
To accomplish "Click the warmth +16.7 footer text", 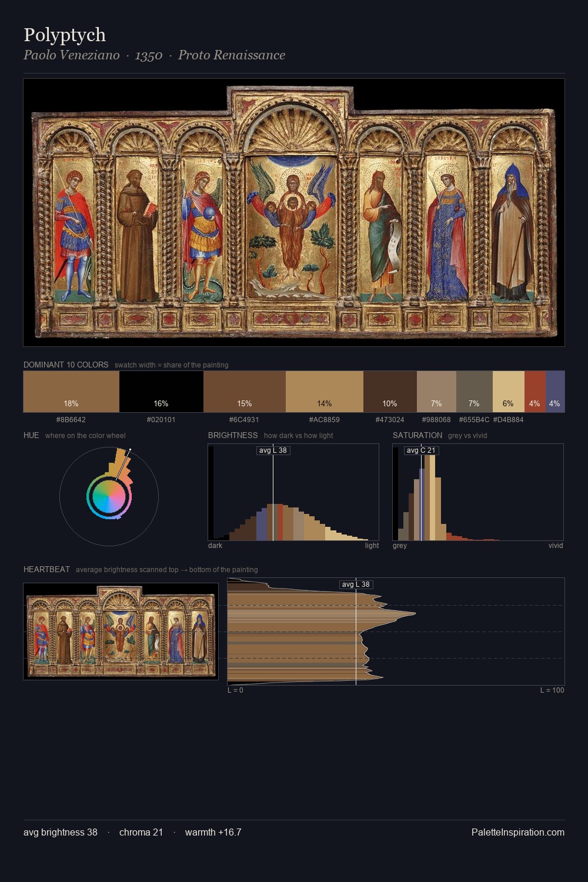I will [213, 832].
